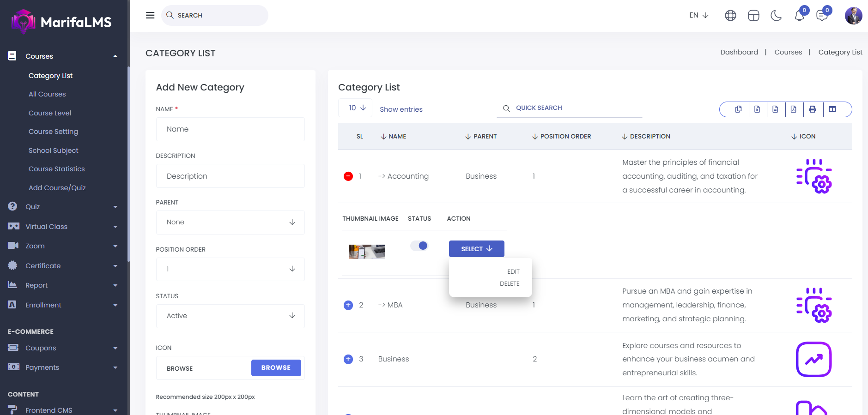Open the Status dropdown showing Active
Image resolution: width=868 pixels, height=415 pixels.
click(230, 316)
